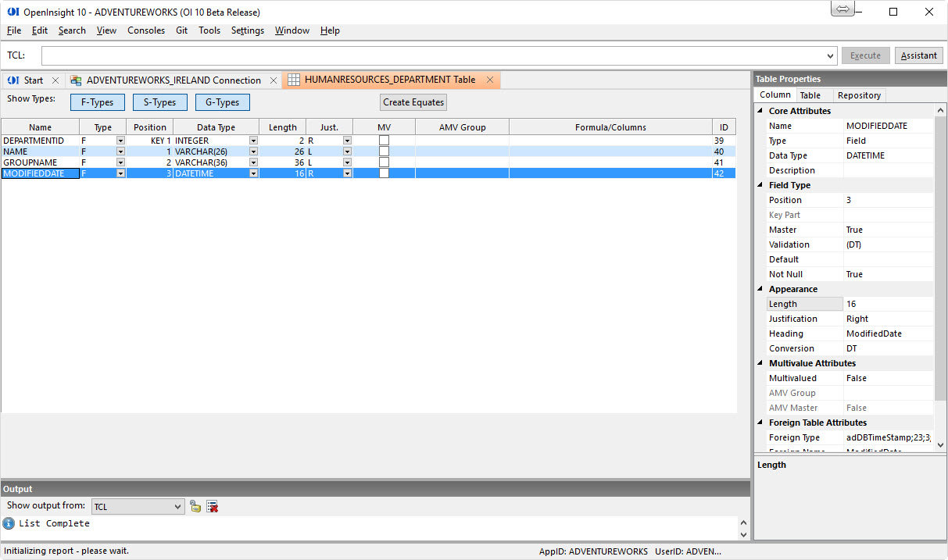Screen dimensions: 948x560
Task: Toggle the G-Types filter button
Action: tap(222, 102)
